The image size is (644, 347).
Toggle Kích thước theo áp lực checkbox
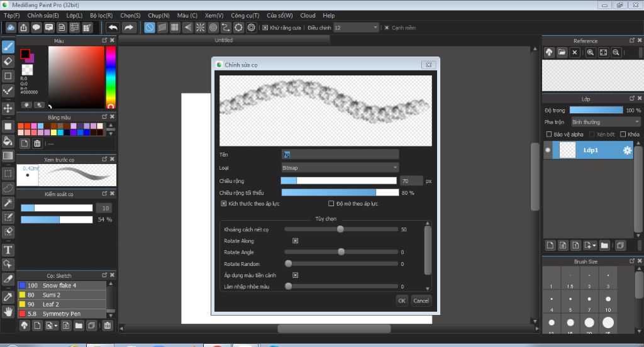(223, 204)
